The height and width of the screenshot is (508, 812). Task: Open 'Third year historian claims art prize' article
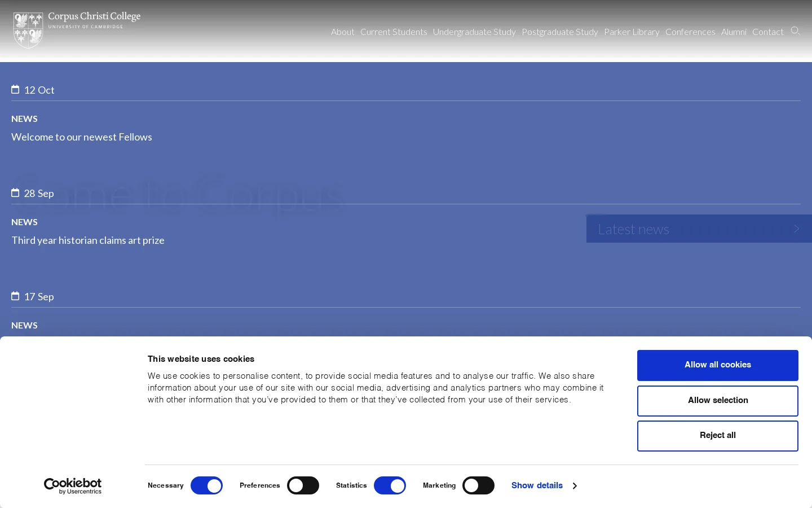[88, 240]
